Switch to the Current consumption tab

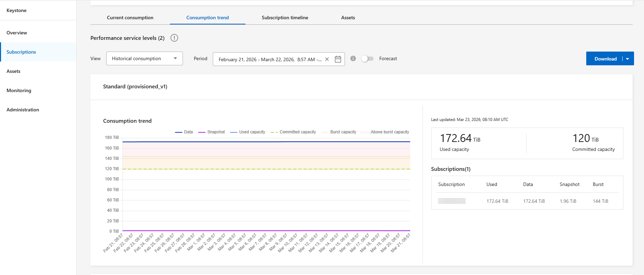130,18
